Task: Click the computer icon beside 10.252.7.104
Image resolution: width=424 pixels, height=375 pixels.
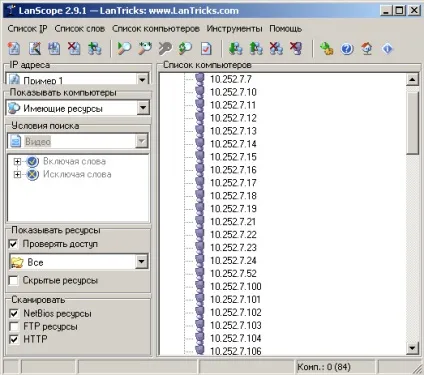Action: coord(200,338)
